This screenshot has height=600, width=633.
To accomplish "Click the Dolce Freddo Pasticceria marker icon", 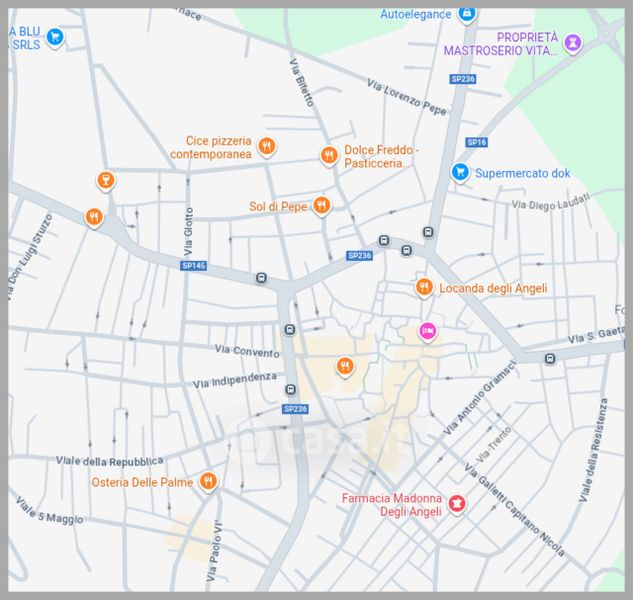I will [x=328, y=155].
